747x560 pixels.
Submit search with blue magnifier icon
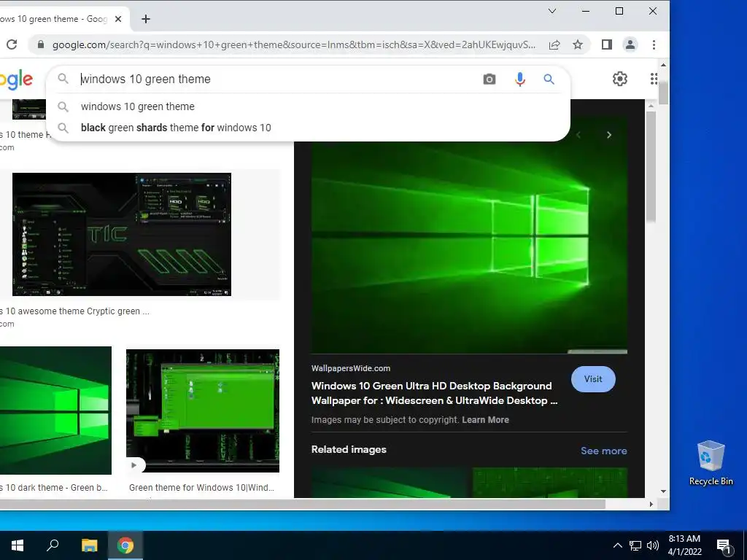pyautogui.click(x=549, y=79)
